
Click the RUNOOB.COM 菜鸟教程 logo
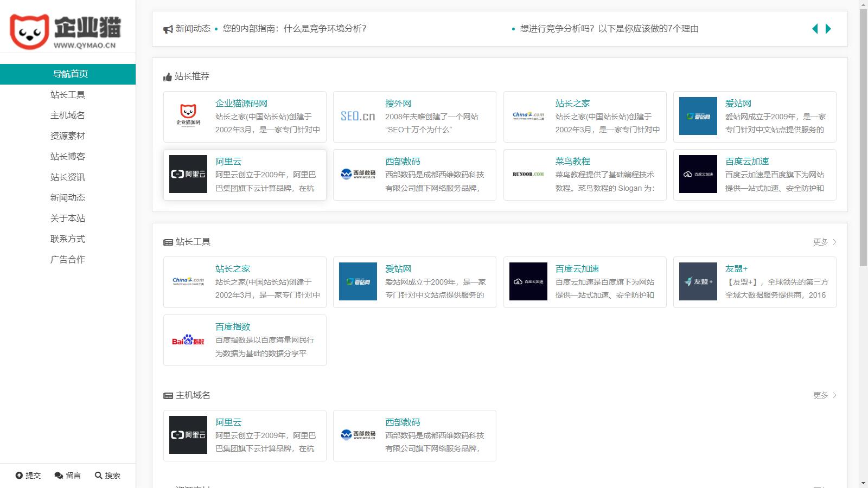[x=528, y=174]
